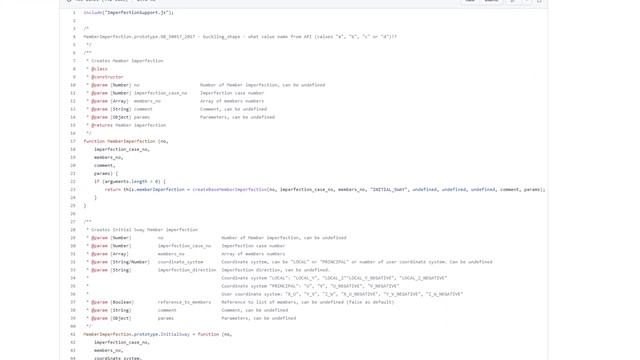Image resolution: width=640 pixels, height=360 pixels.
Task: Click '{Boolean}' type on line 37
Action: (x=122, y=302)
